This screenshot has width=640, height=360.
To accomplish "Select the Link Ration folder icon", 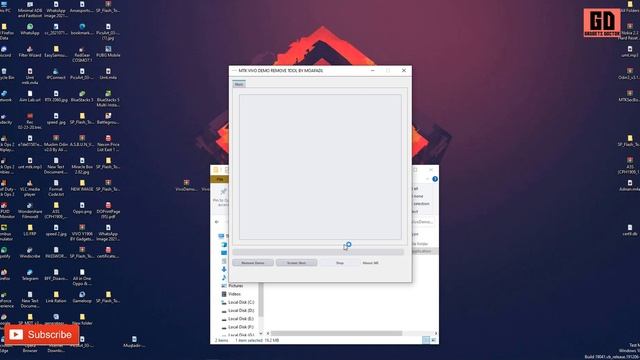I will pos(56,298).
